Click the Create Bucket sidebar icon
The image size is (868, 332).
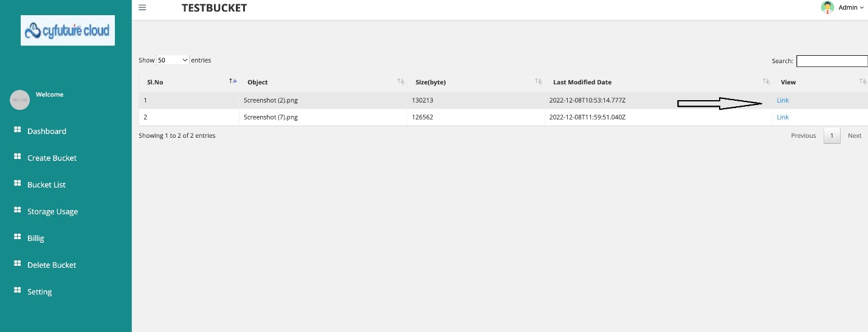coord(18,157)
